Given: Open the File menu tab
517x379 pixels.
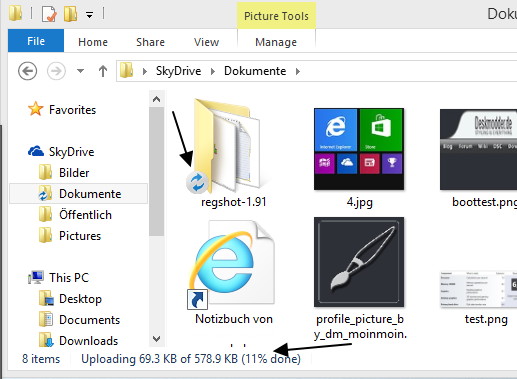Looking at the screenshot, I should click(36, 41).
